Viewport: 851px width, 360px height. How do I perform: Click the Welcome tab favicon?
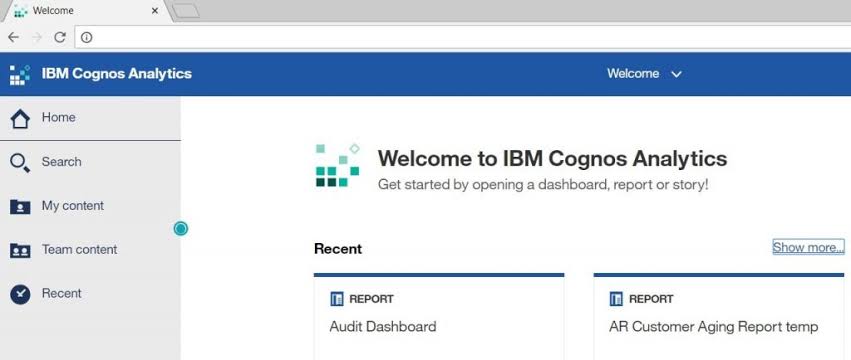[x=21, y=11]
